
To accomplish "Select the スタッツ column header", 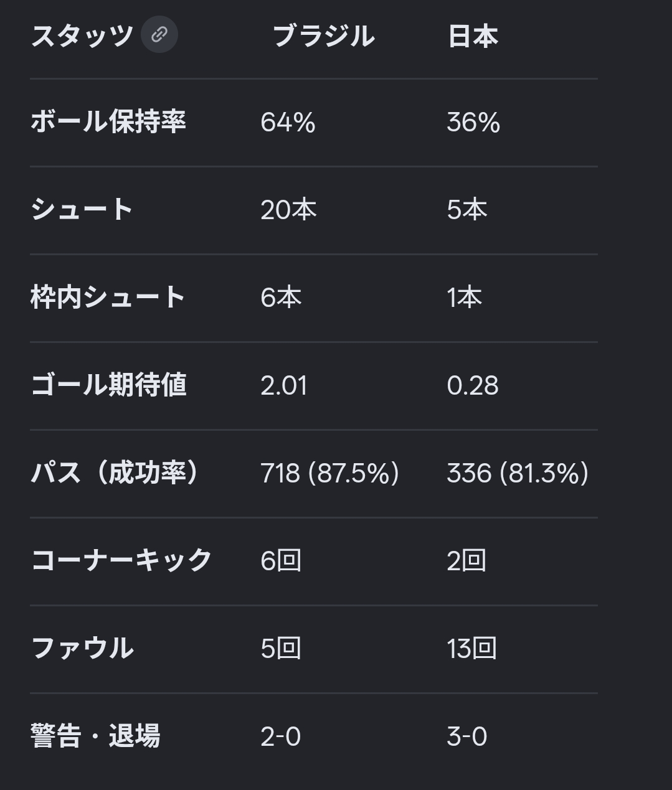I will pyautogui.click(x=82, y=35).
